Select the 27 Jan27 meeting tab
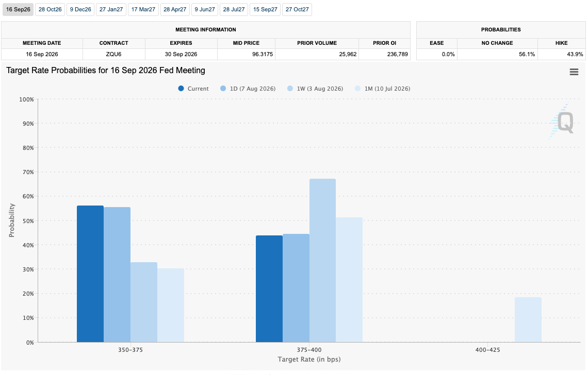Screen dimensions: 588x375 point(111,9)
